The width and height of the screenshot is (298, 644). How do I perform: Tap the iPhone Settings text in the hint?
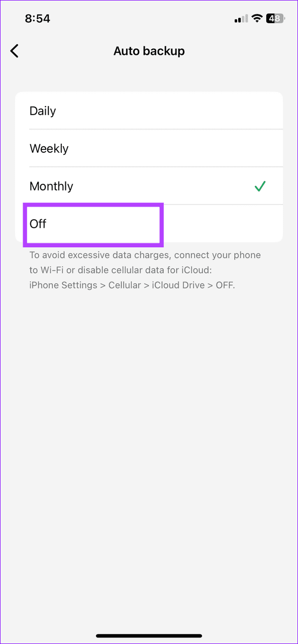tap(63, 285)
